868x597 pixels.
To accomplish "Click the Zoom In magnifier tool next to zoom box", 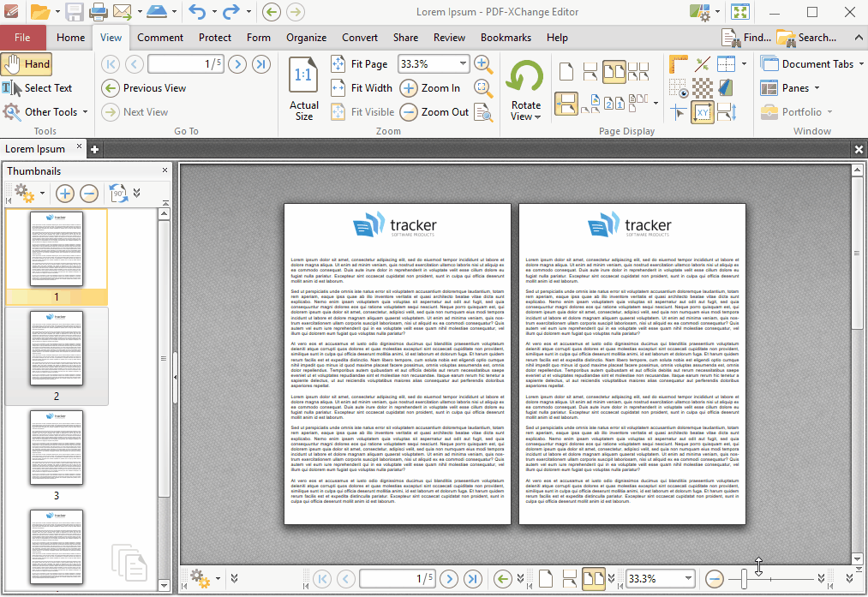I will (x=483, y=64).
